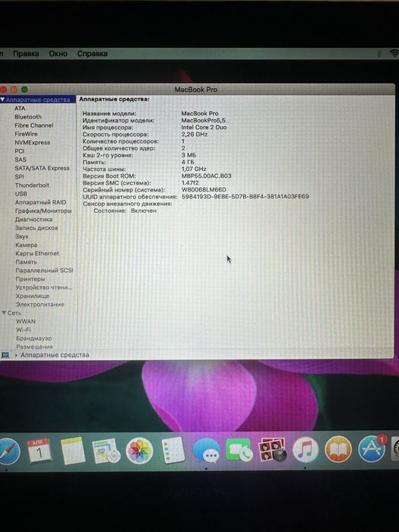Select Параллельный SCSI in sidebar

44,271
